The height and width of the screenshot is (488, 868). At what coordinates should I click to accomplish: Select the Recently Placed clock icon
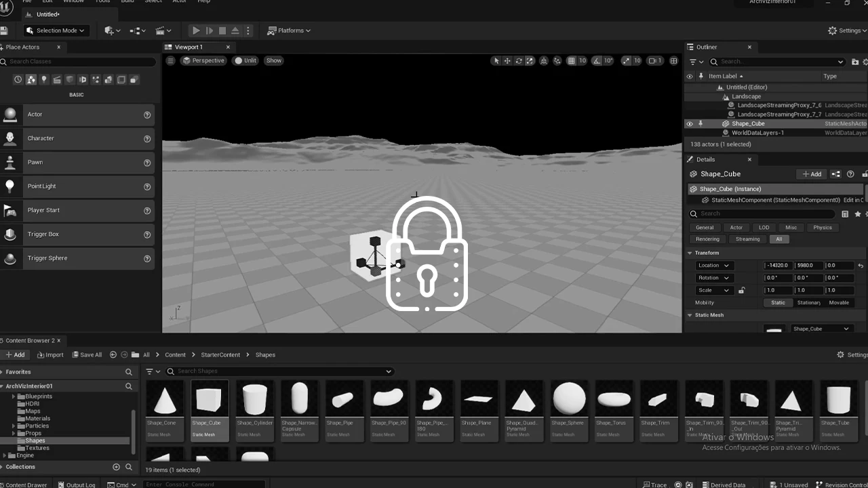(x=18, y=80)
